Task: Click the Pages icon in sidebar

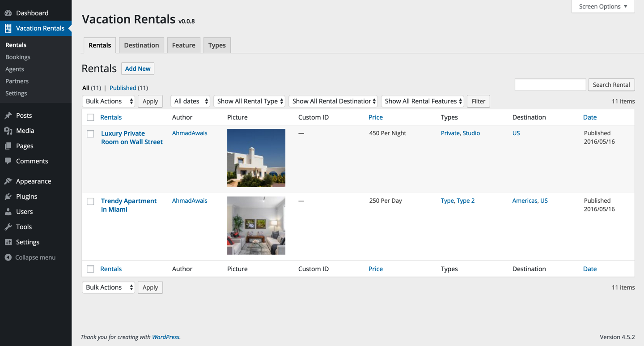Action: click(x=8, y=146)
